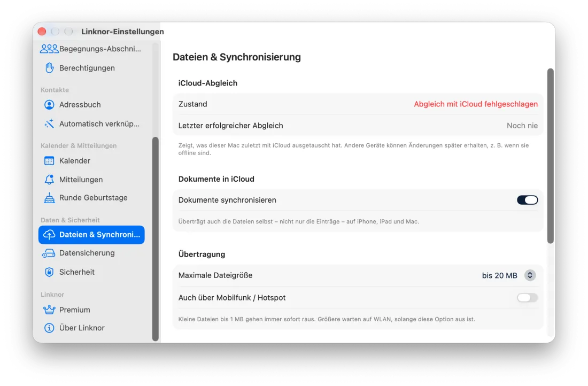588x386 pixels.
Task: Go to Sicherheit settings
Action: pyautogui.click(x=91, y=272)
